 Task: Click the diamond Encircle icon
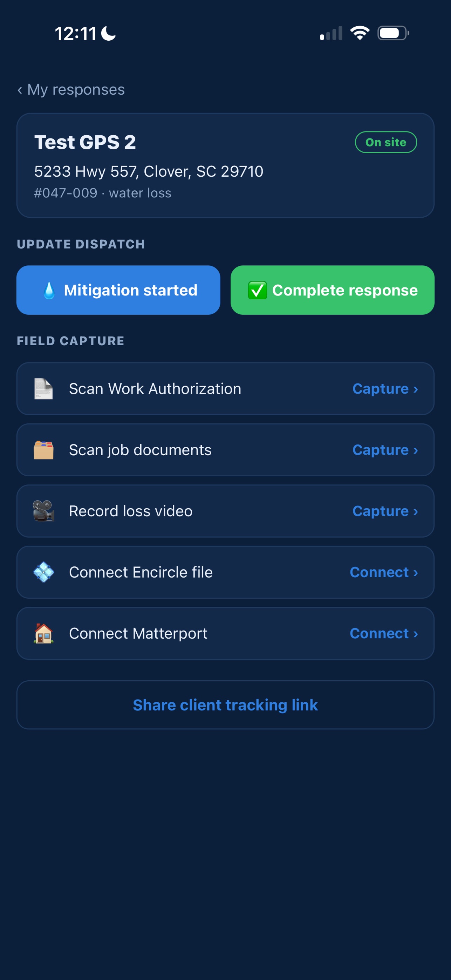(43, 572)
